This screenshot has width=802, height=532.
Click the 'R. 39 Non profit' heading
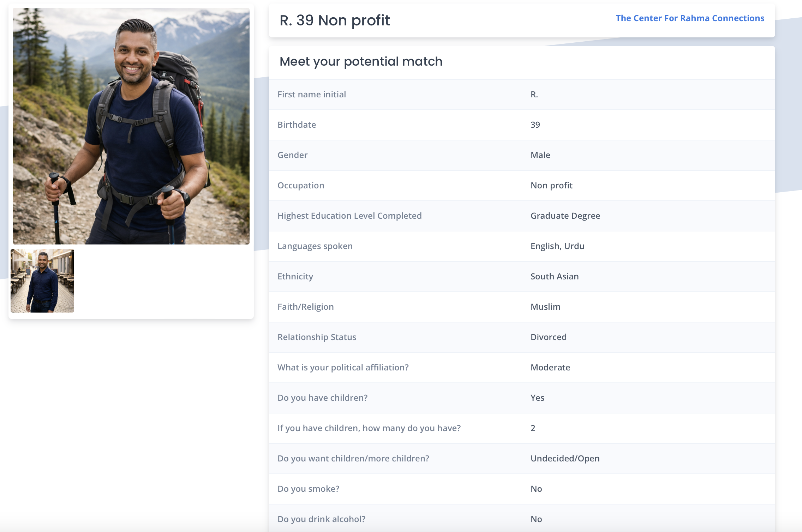click(x=334, y=20)
